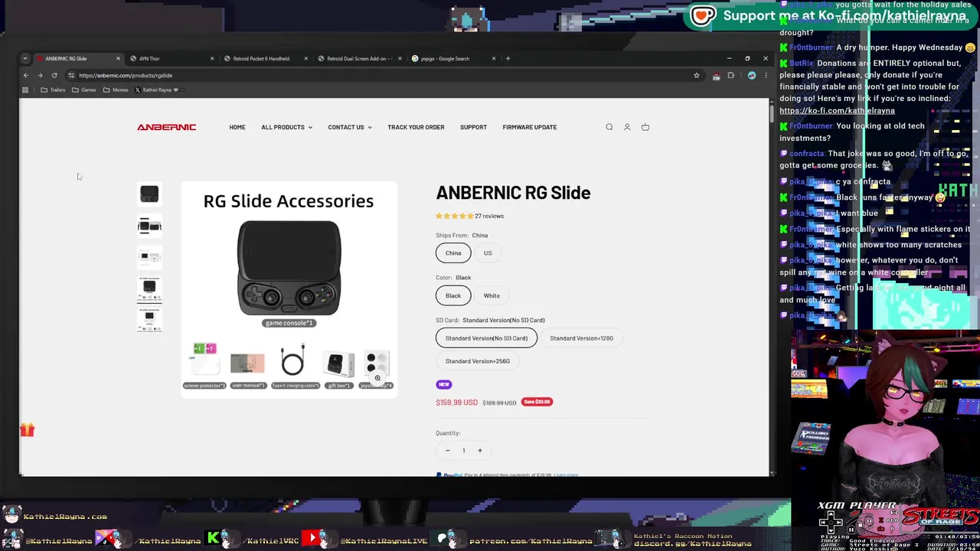This screenshot has height=551, width=980.
Task: Open the browser extensions puzzle icon
Action: tap(730, 75)
